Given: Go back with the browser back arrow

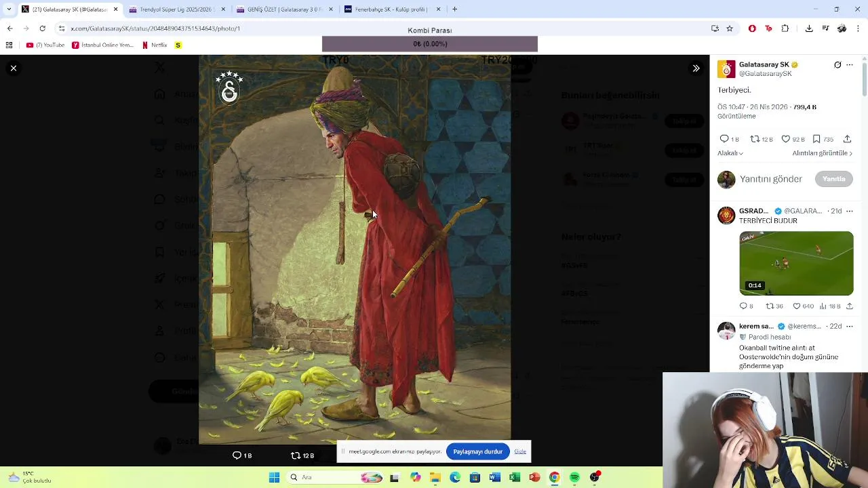Looking at the screenshot, I should (9, 28).
